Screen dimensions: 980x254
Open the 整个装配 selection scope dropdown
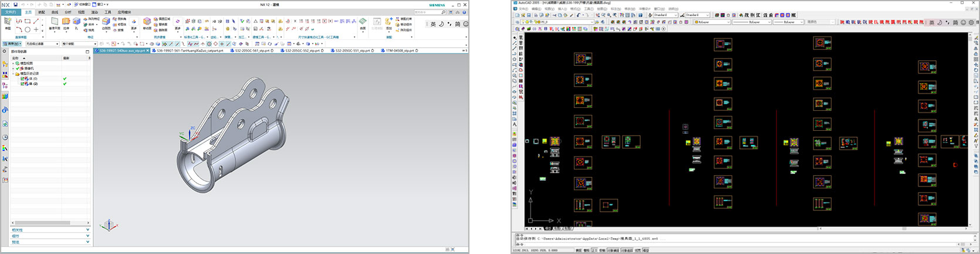tap(80, 44)
